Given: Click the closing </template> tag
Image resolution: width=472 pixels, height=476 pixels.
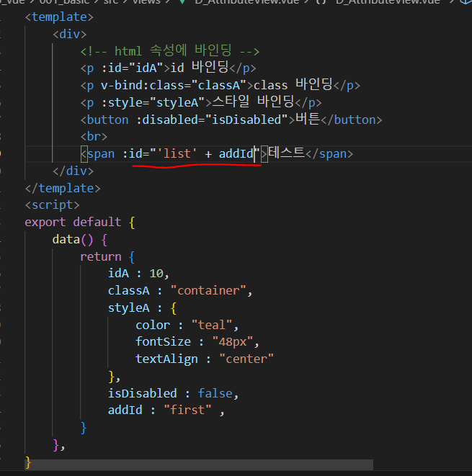Looking at the screenshot, I should pos(63,188).
